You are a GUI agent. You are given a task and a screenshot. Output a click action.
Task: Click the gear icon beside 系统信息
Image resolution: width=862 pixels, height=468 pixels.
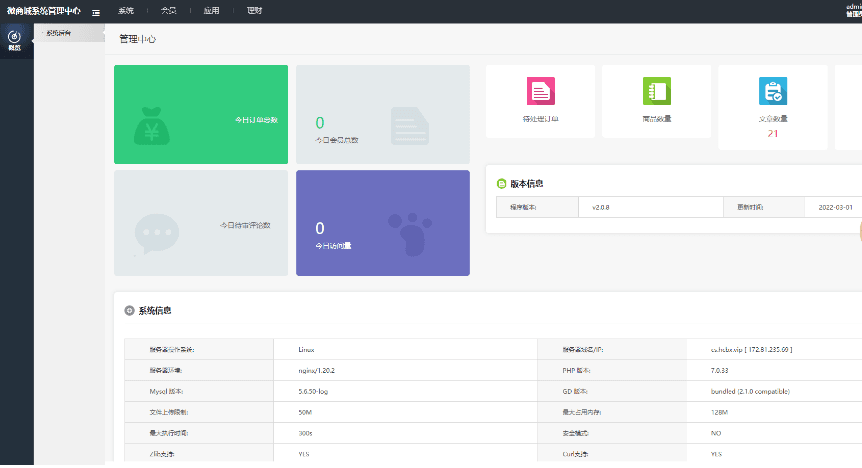pyautogui.click(x=129, y=311)
